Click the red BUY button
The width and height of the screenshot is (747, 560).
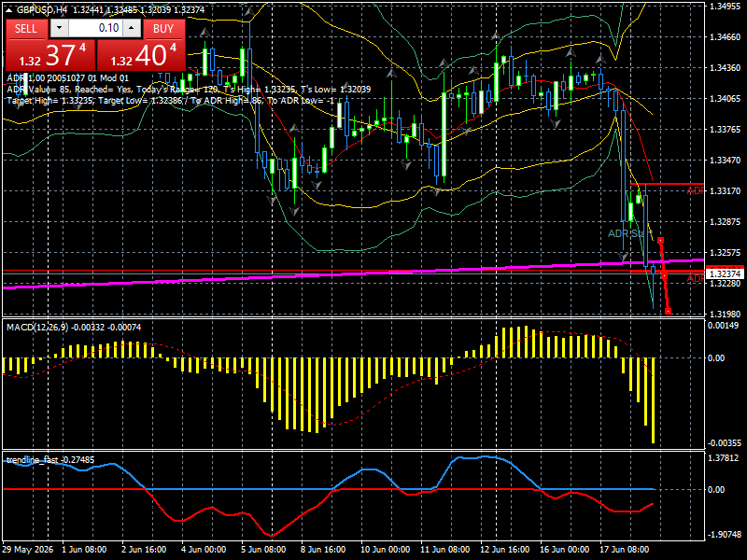[163, 29]
